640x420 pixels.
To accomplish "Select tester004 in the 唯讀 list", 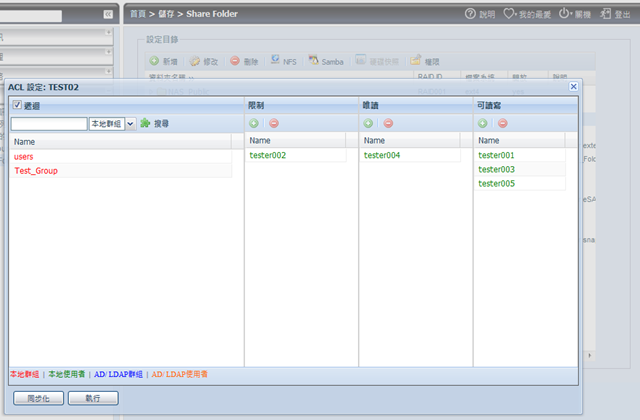I will point(382,156).
